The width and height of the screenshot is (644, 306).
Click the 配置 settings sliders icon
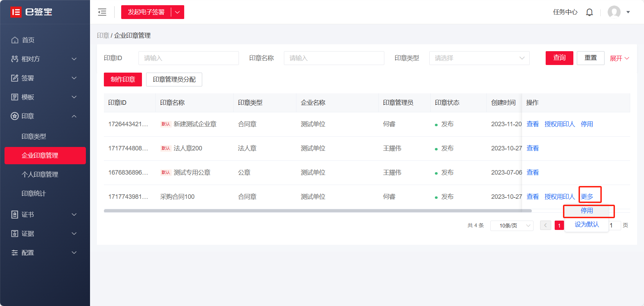[x=15, y=253]
